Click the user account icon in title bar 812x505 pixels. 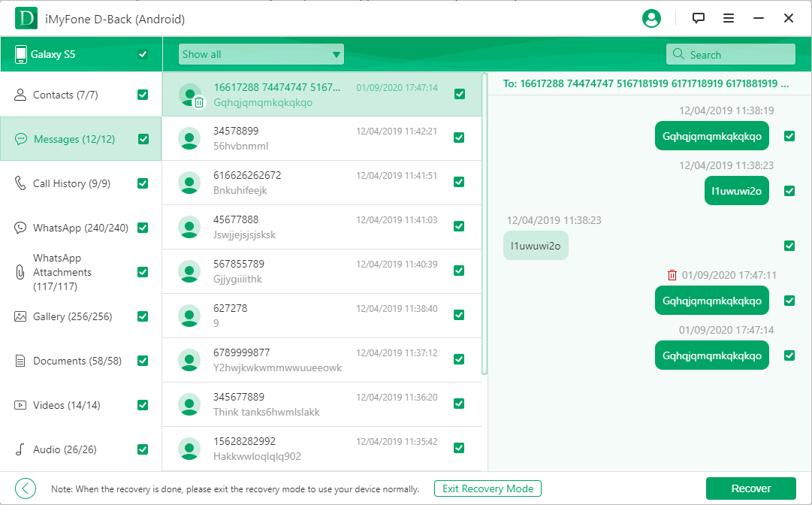(x=651, y=19)
